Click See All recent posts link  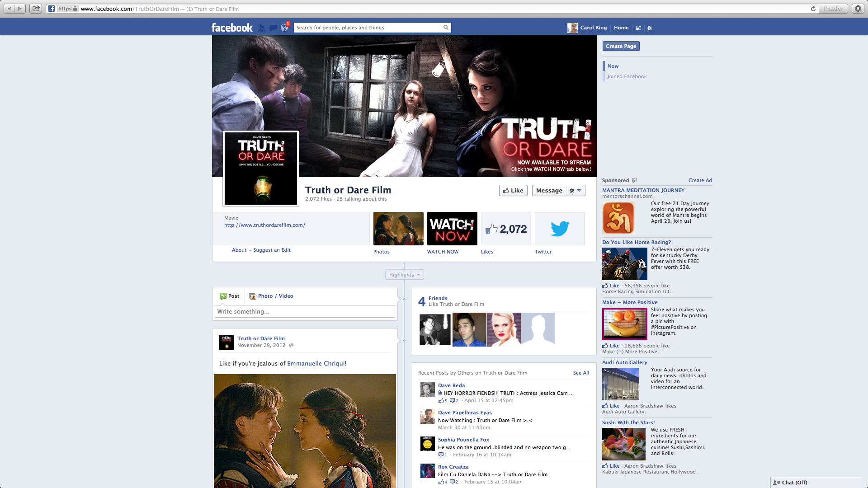(581, 373)
